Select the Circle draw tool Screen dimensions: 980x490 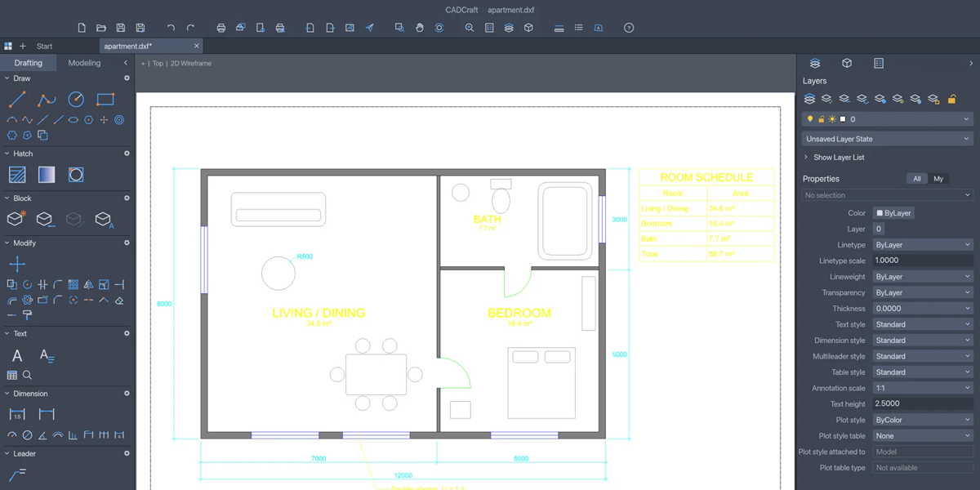coord(76,100)
